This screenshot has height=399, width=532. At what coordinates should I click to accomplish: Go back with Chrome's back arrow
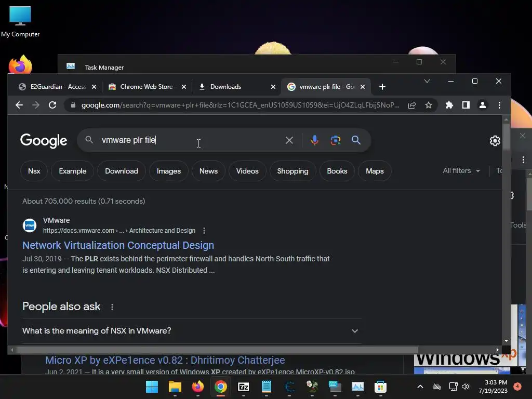19,105
